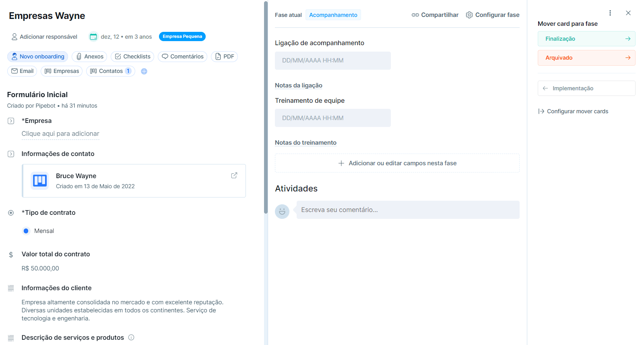Click the Formulário Inicial heading
644x345 pixels.
pos(37,95)
